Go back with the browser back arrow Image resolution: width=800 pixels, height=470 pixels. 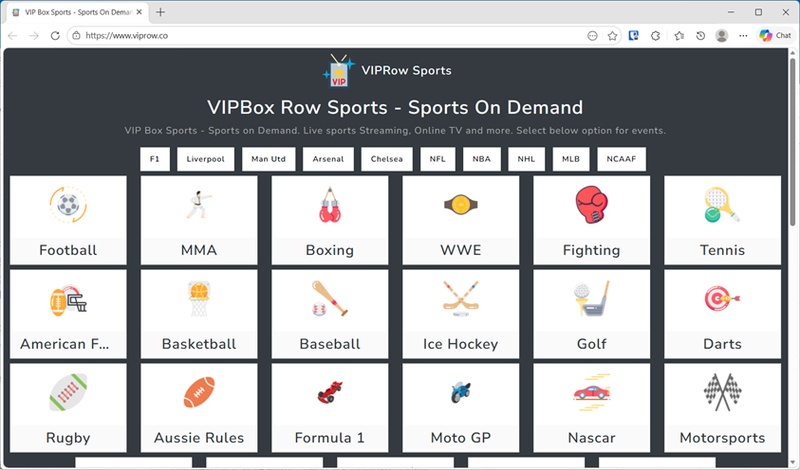pyautogui.click(x=13, y=36)
